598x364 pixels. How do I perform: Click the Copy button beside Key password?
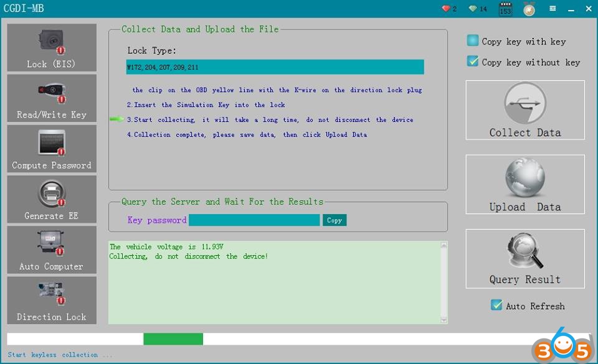coord(335,220)
